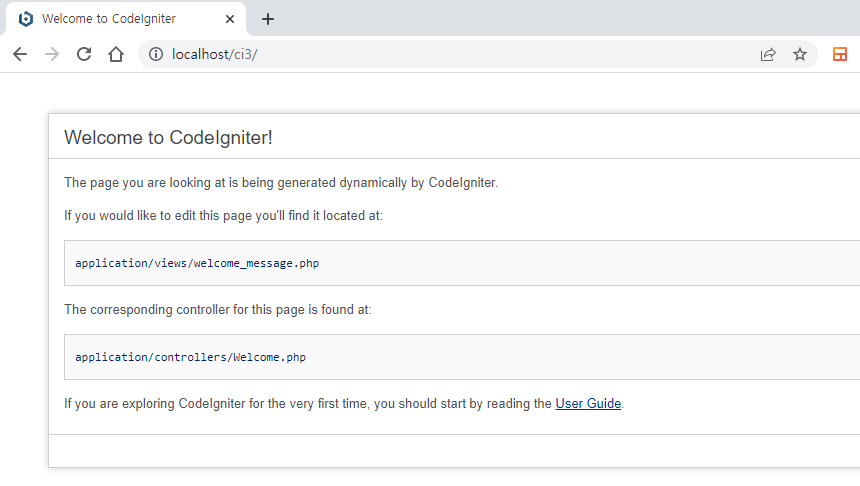This screenshot has width=860, height=486.
Task: View site information icon in address bar
Action: click(x=156, y=54)
